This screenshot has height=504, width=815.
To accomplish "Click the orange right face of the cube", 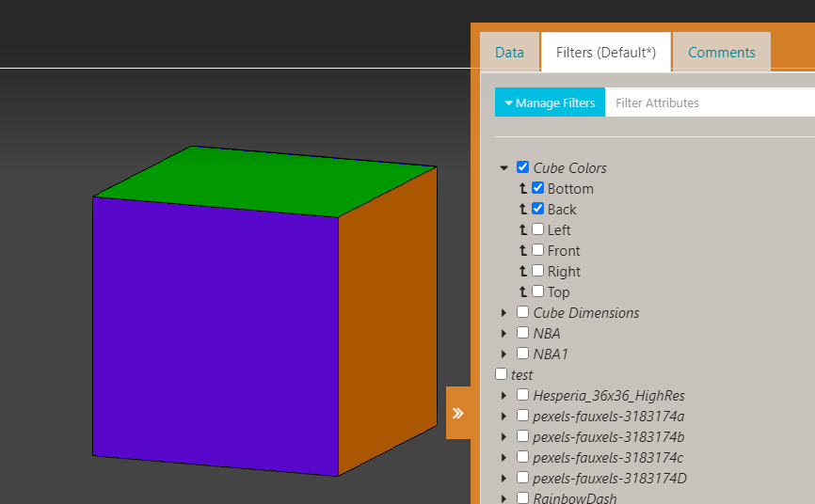I will 387,321.
